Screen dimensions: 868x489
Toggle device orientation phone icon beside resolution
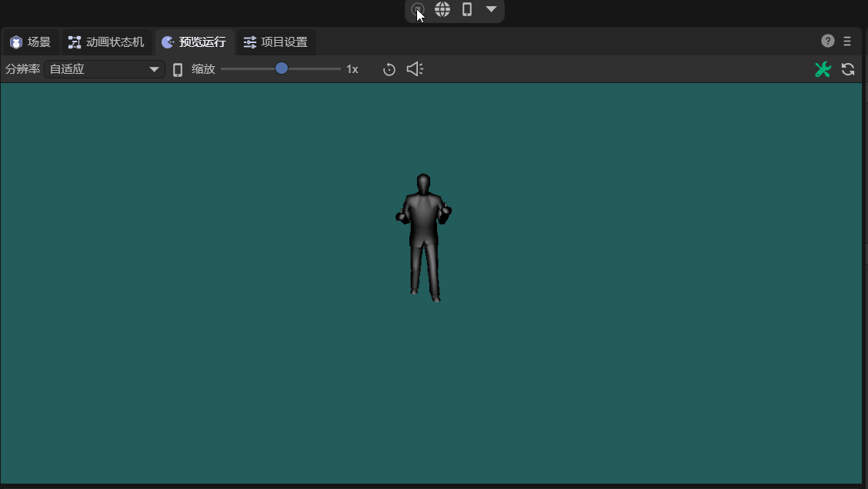click(x=178, y=70)
